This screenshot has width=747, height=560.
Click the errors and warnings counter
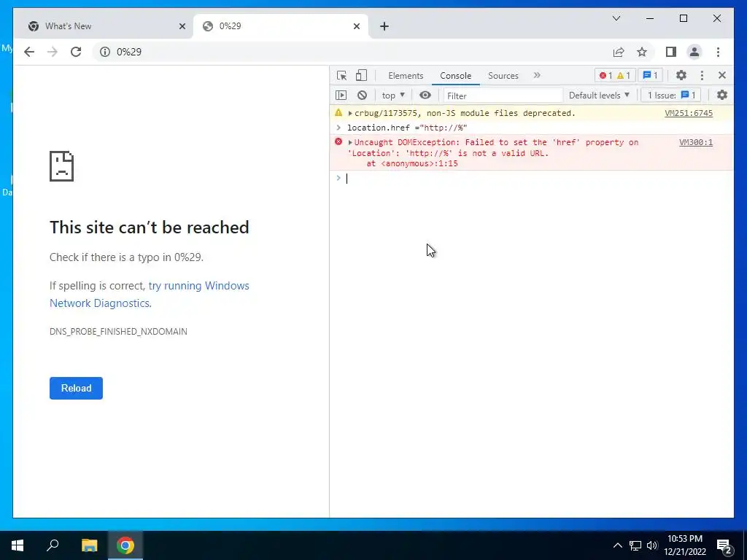(x=614, y=75)
